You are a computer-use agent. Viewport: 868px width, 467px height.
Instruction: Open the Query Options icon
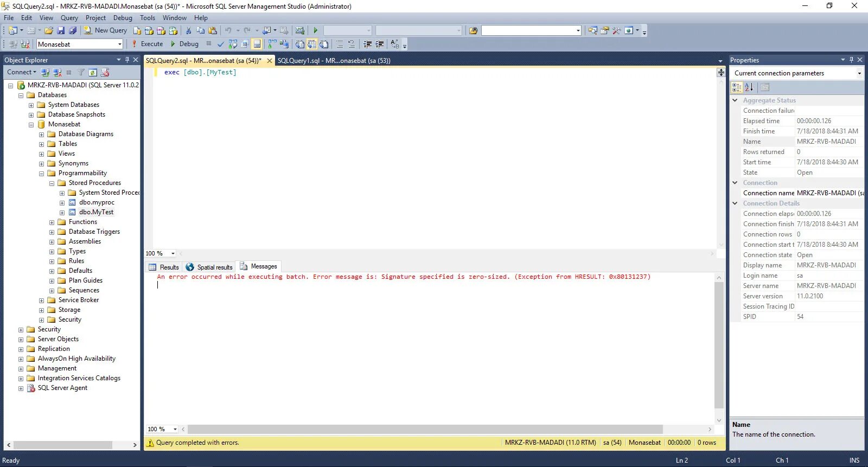[x=245, y=44]
